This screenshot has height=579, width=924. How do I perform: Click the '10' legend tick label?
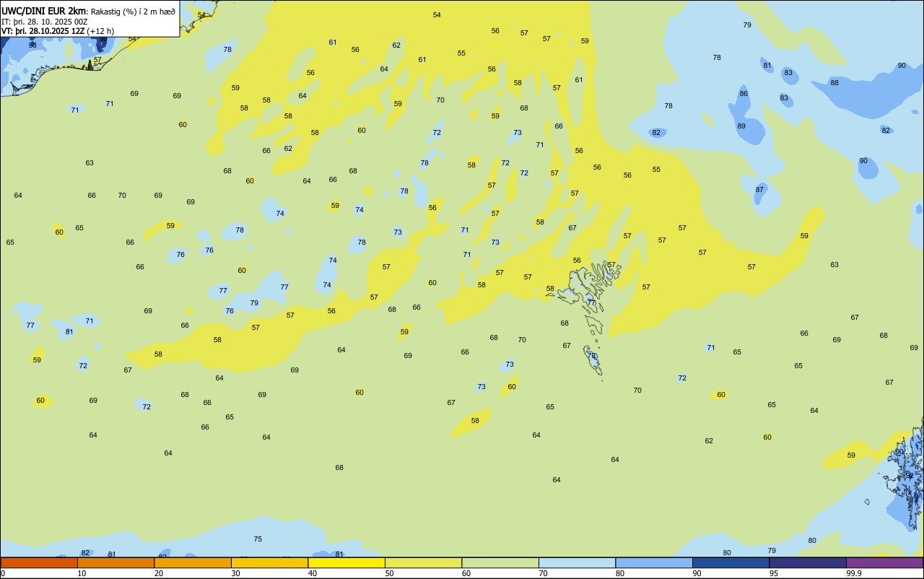point(82,573)
